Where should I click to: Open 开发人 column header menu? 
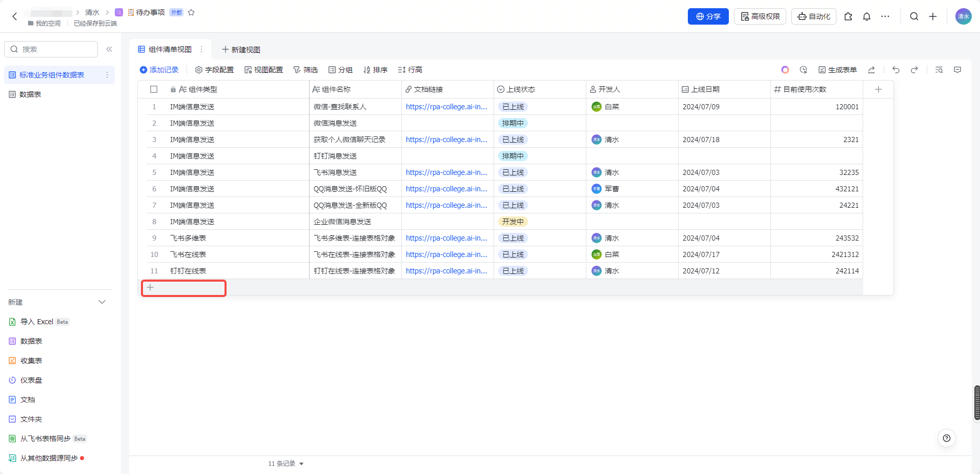click(632, 89)
